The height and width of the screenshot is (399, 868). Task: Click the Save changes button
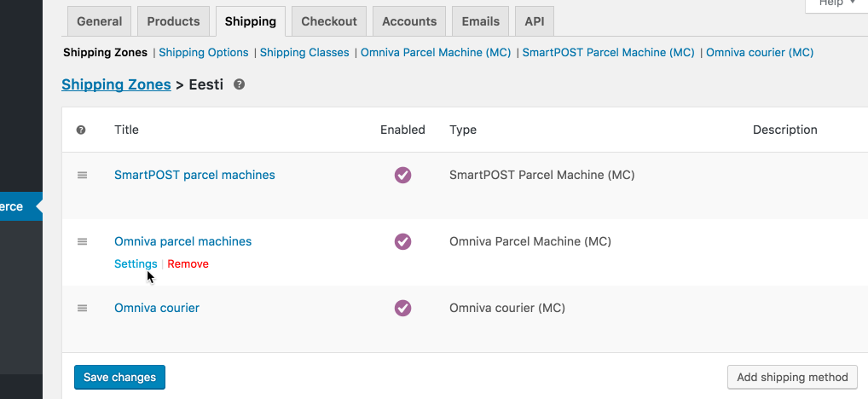pos(119,378)
